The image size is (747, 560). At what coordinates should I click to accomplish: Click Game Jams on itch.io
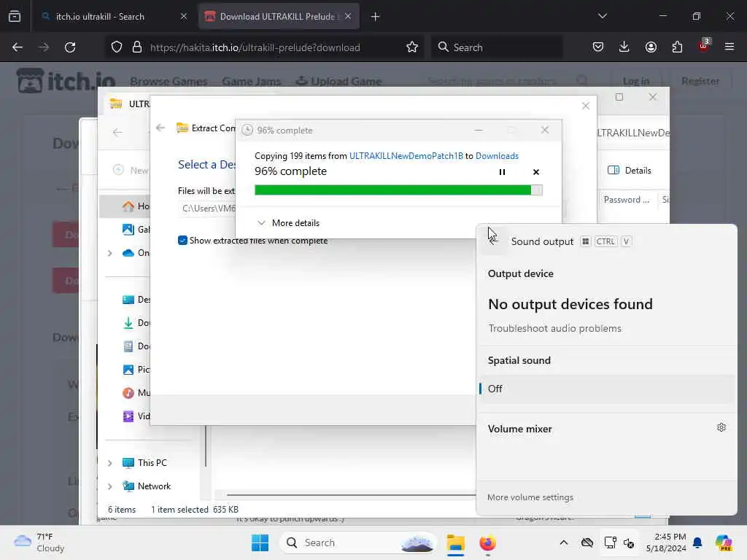(252, 82)
